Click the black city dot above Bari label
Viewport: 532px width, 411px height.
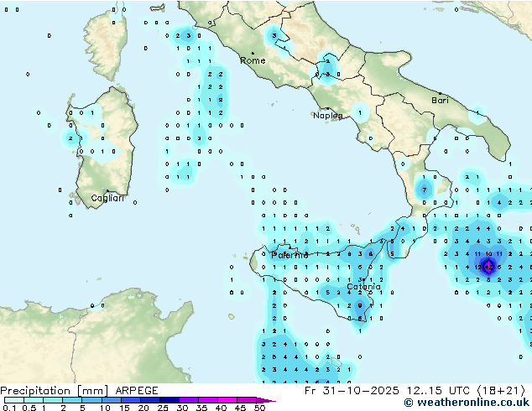tap(440, 93)
